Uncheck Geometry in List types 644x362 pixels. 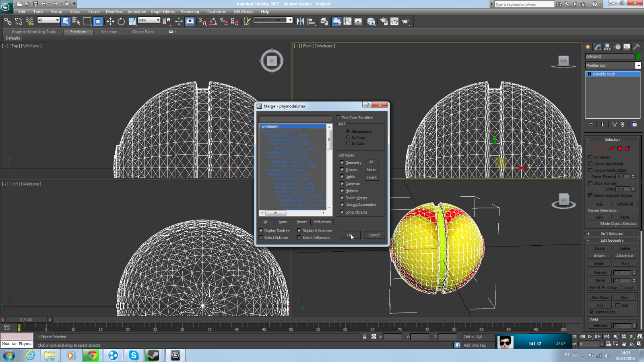(342, 162)
